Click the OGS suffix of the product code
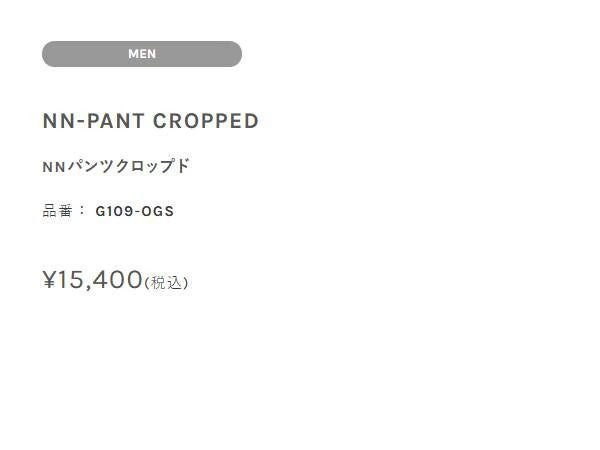 coord(159,211)
